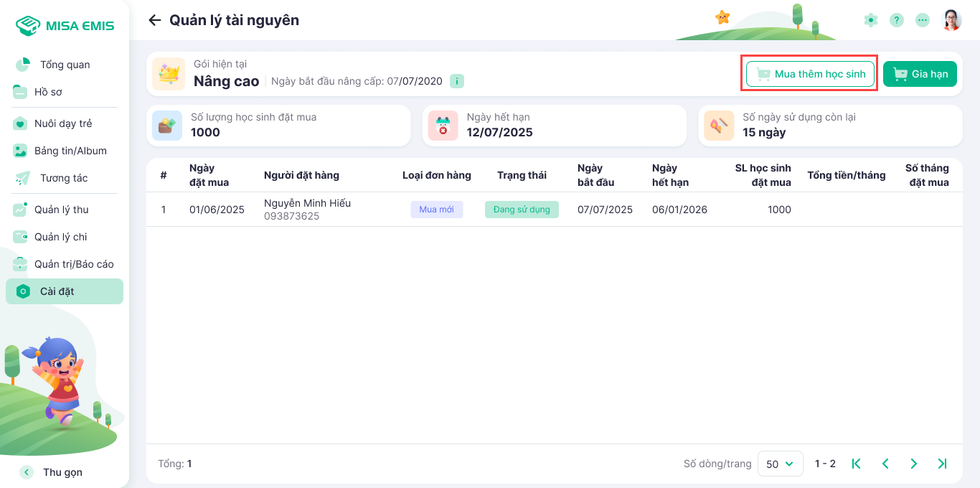Open the Tổng quan menu item
This screenshot has width=980, height=488.
click(x=65, y=65)
